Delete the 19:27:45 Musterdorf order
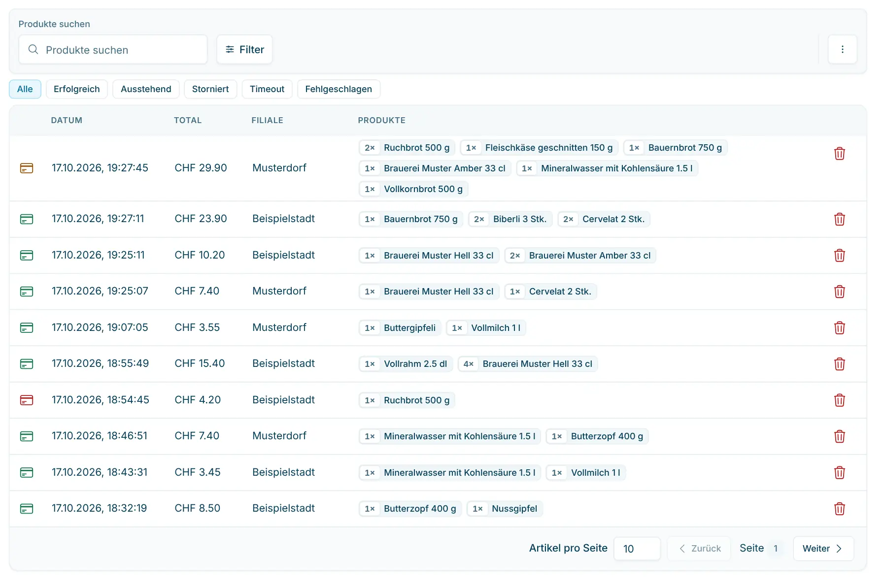The width and height of the screenshot is (885, 588). click(839, 154)
